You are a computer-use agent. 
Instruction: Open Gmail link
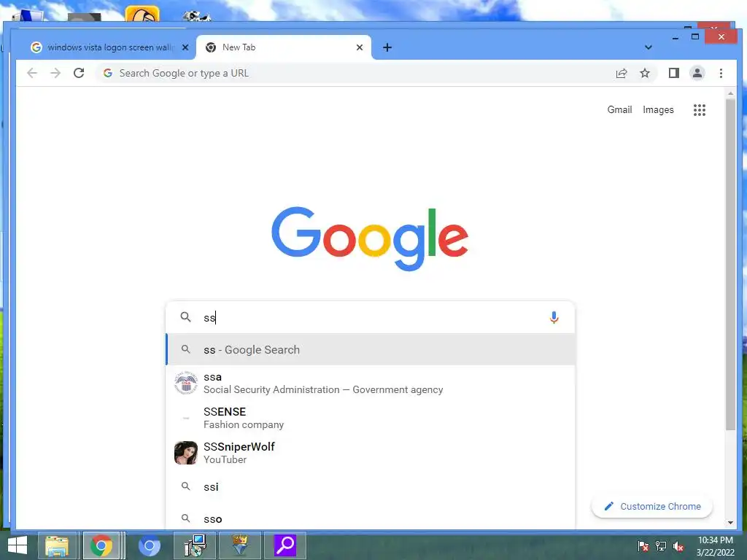(619, 109)
